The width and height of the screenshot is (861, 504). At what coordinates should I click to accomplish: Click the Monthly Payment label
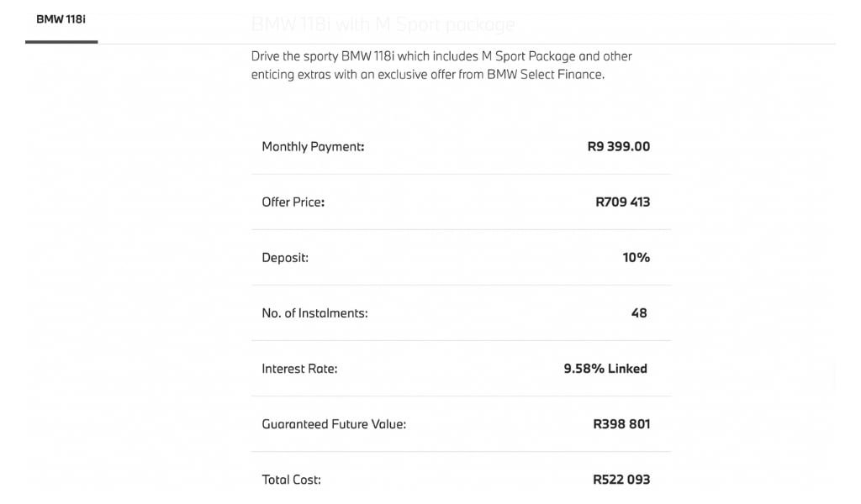point(313,147)
